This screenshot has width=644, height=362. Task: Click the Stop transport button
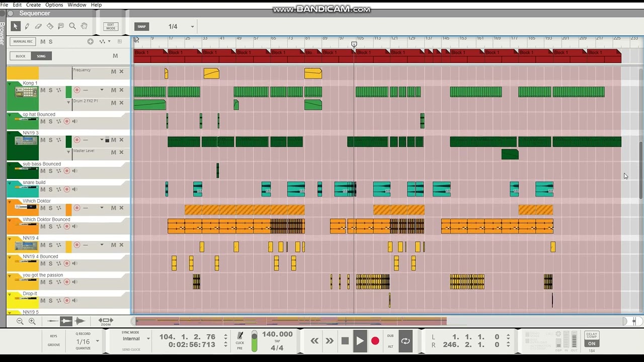point(345,341)
